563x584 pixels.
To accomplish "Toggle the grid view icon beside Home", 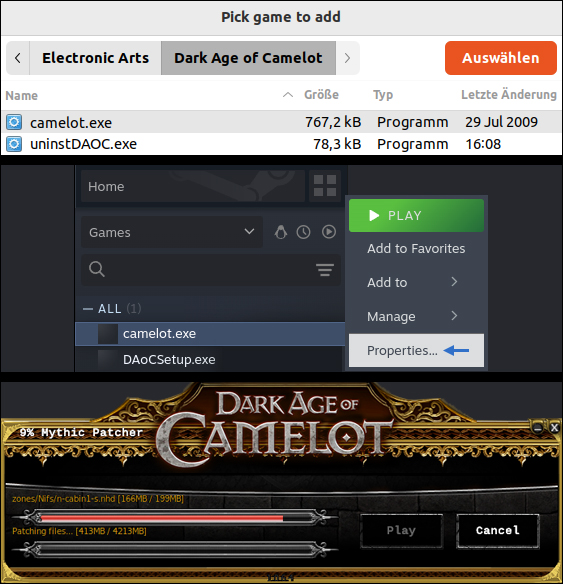I will coord(325,186).
